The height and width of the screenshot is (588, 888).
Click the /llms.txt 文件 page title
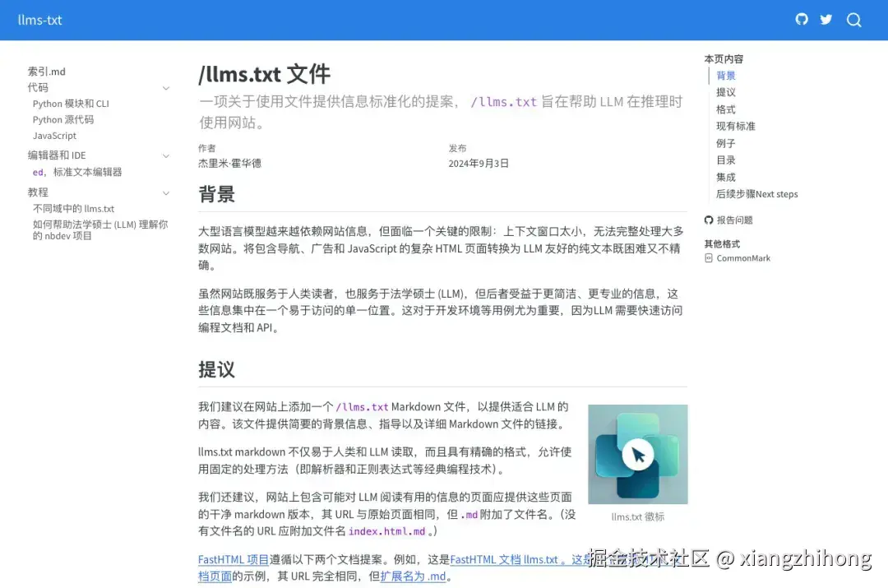point(265,74)
